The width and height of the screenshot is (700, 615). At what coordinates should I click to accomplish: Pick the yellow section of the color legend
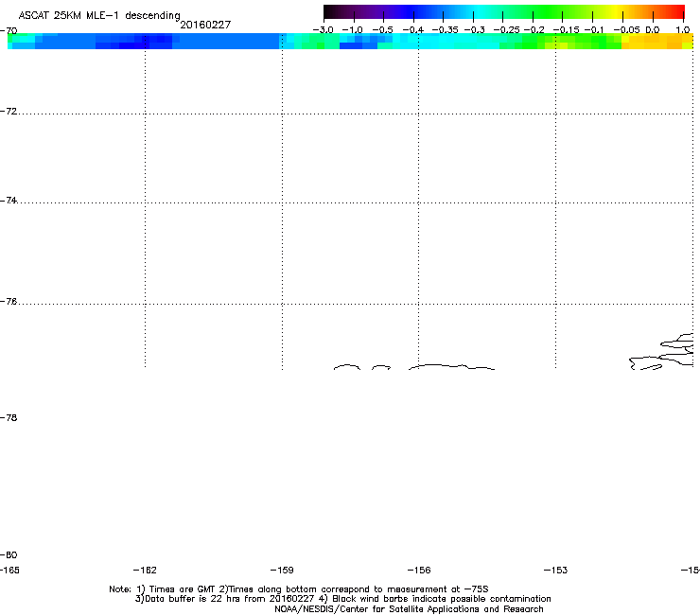(x=615, y=11)
